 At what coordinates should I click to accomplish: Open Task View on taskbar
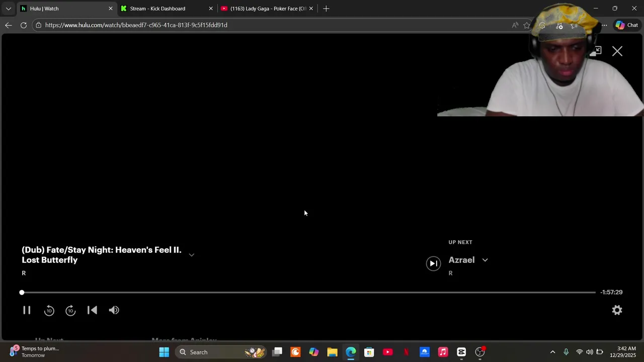coord(277,352)
